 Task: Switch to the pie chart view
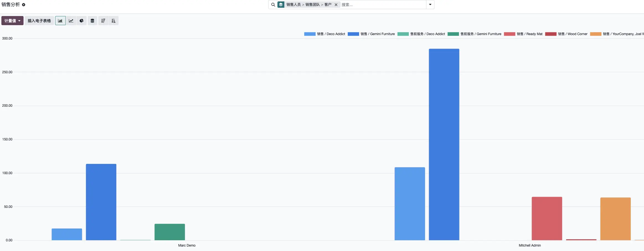(81, 21)
